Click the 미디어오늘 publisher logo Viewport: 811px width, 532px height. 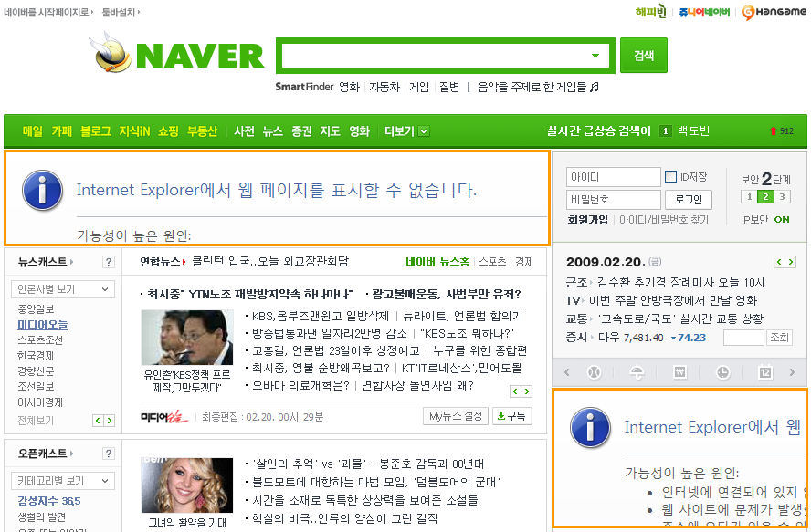(x=164, y=416)
